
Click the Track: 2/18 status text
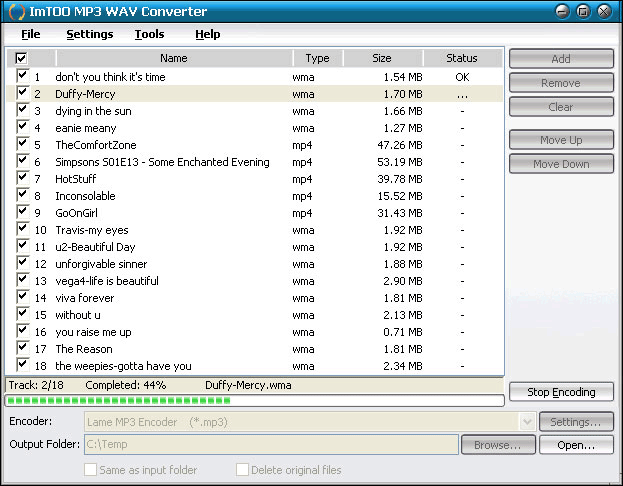tap(36, 385)
